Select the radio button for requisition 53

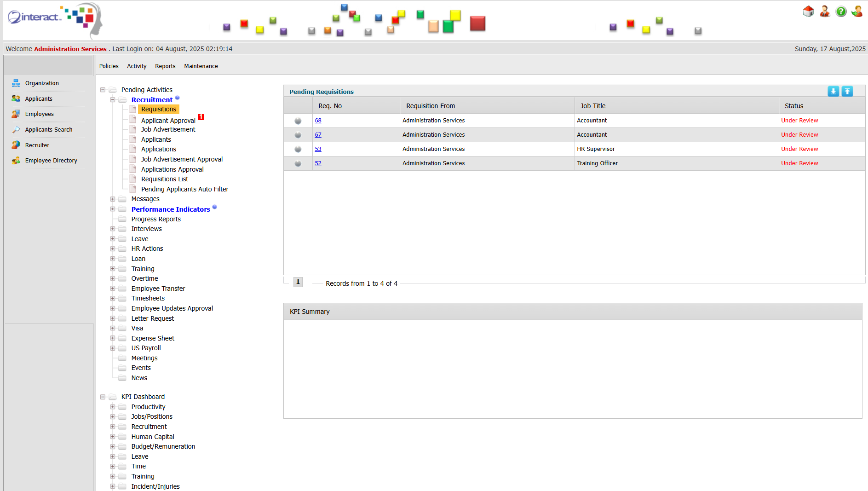pyautogui.click(x=298, y=150)
